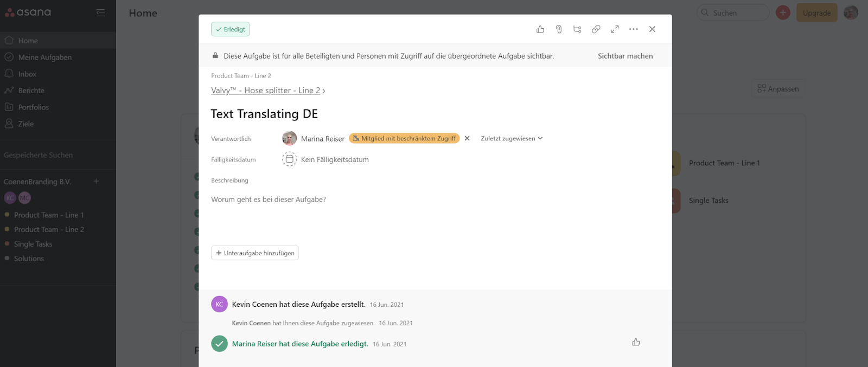Image resolution: width=868 pixels, height=367 pixels.
Task: Add a subtask with Unteraufgabe hinzufügen
Action: 255,253
